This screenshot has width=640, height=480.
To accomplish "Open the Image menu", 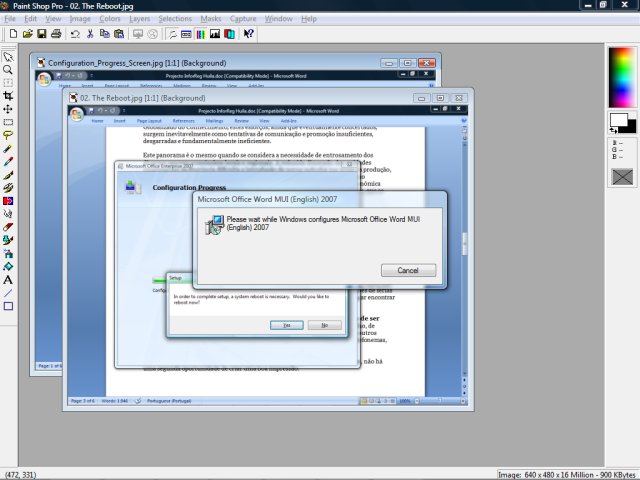I will point(80,19).
